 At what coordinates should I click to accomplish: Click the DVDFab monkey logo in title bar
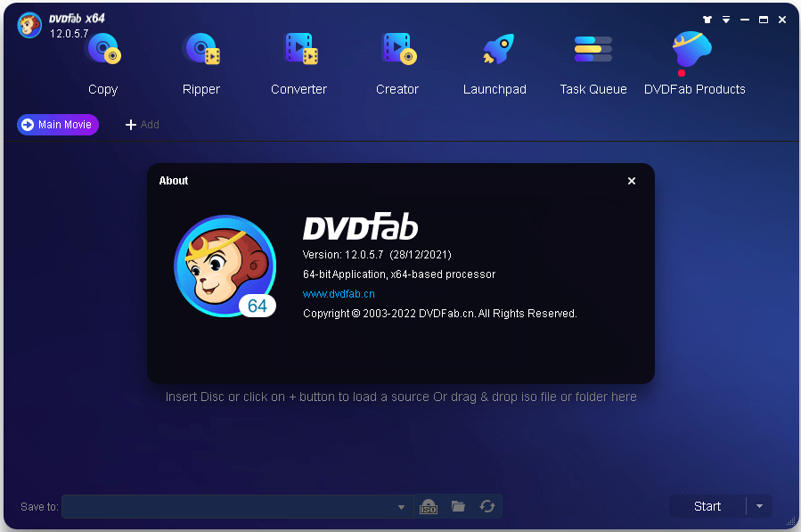[x=29, y=25]
